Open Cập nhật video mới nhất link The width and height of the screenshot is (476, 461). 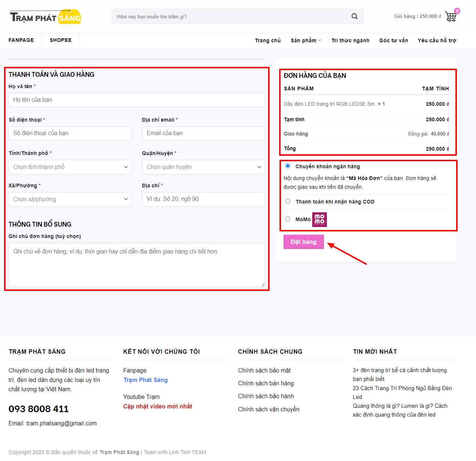[158, 406]
